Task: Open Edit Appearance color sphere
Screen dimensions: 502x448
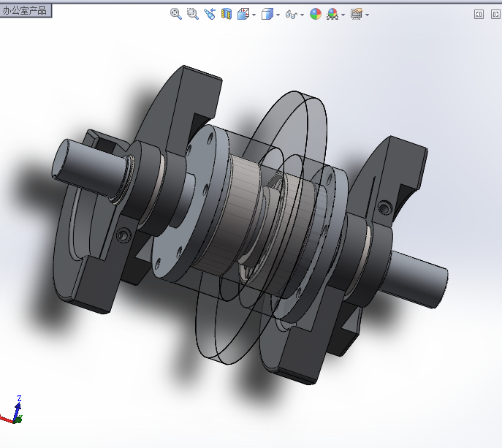Action: tap(316, 14)
